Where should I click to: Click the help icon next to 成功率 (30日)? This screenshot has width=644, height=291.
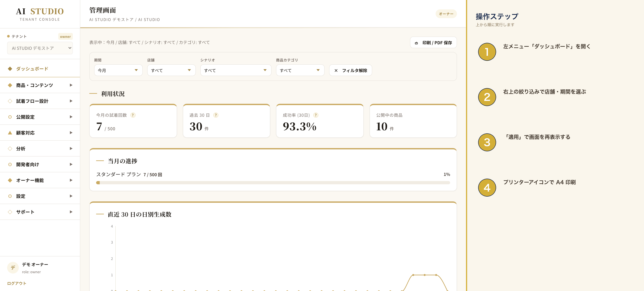[316, 115]
